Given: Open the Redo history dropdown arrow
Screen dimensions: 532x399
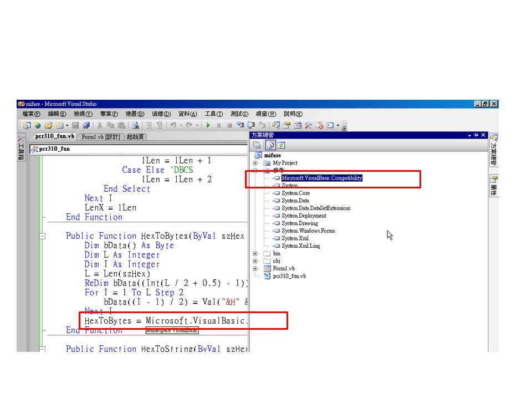Looking at the screenshot, I should pos(197,125).
